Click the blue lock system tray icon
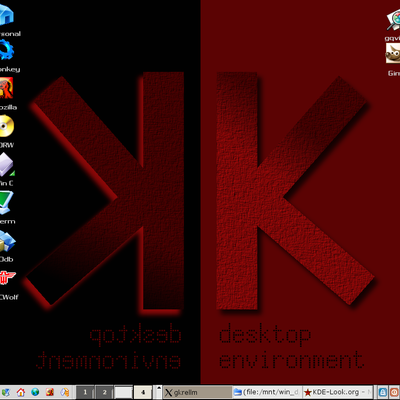The width and height of the screenshot is (400, 400). (x=383, y=392)
